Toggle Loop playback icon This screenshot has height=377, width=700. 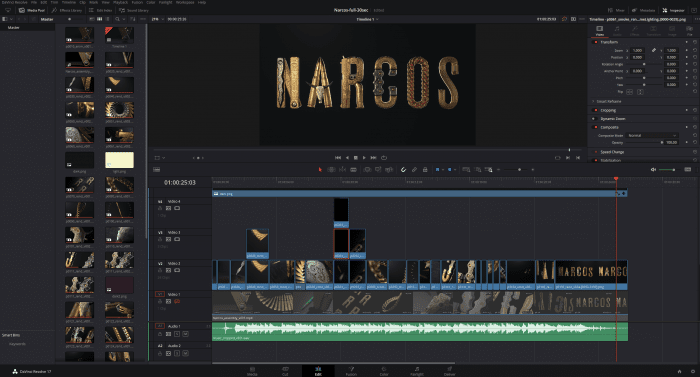click(x=384, y=158)
